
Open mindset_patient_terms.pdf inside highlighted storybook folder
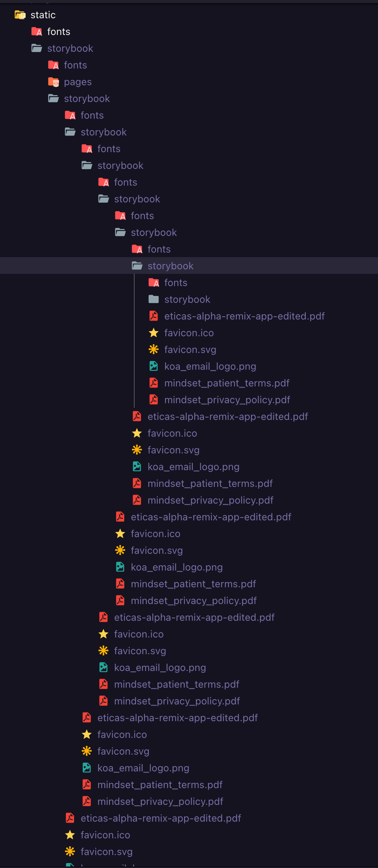tap(227, 383)
